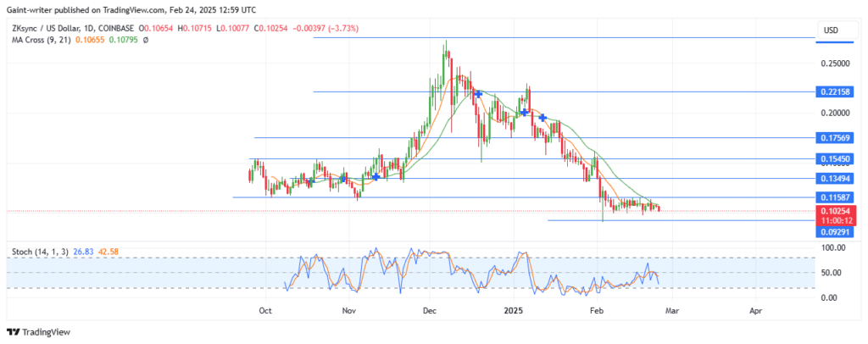
Task: Click the Stoch (14, 1, 3) indicator legend
Action: point(41,252)
